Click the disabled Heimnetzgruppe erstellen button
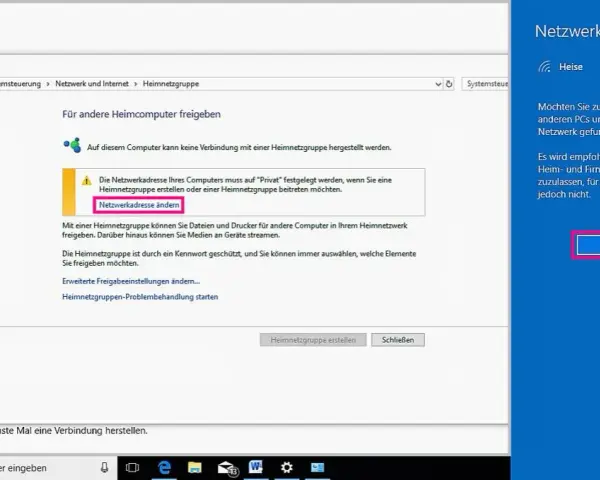Screen dimensions: 600x480 [x=313, y=340]
